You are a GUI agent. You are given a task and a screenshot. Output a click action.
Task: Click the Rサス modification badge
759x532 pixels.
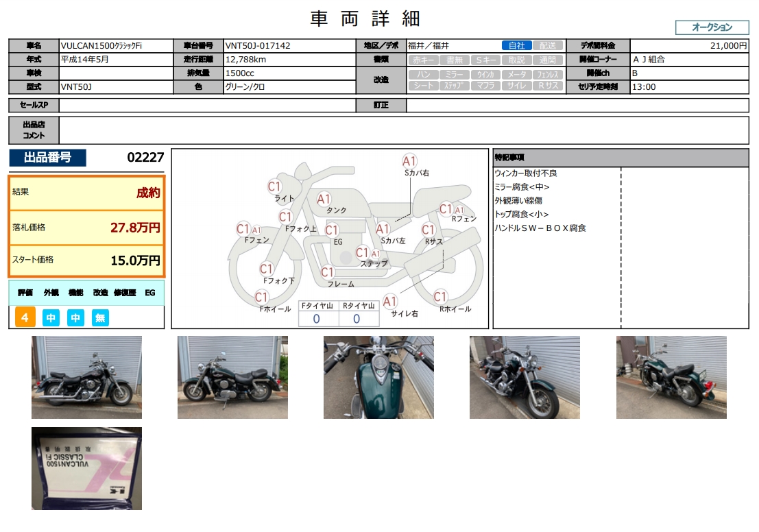click(x=548, y=85)
